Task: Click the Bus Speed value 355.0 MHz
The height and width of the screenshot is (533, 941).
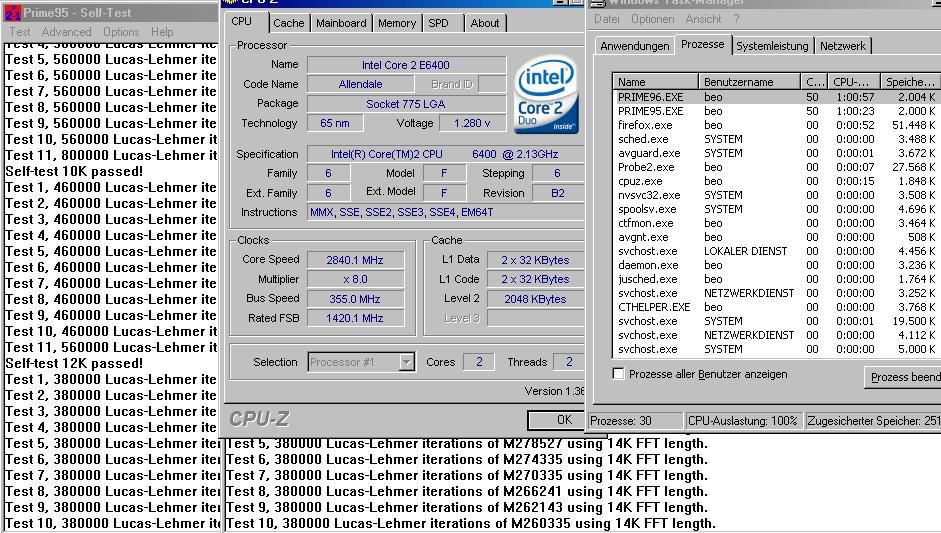Action: 355,299
